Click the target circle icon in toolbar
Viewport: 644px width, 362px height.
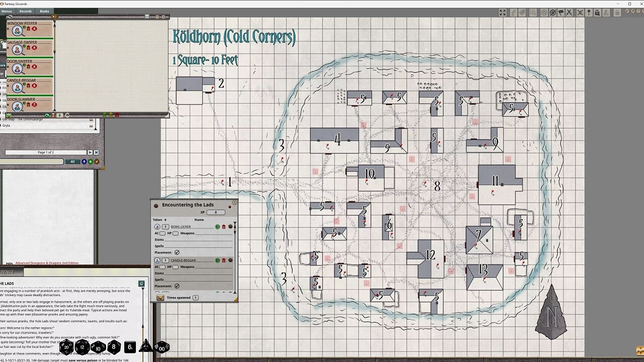point(544,13)
